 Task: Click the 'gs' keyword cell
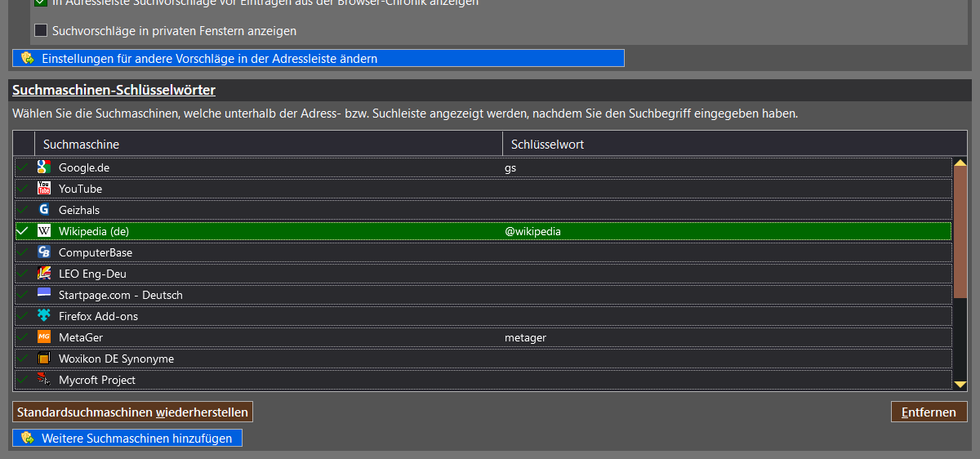[x=510, y=167]
